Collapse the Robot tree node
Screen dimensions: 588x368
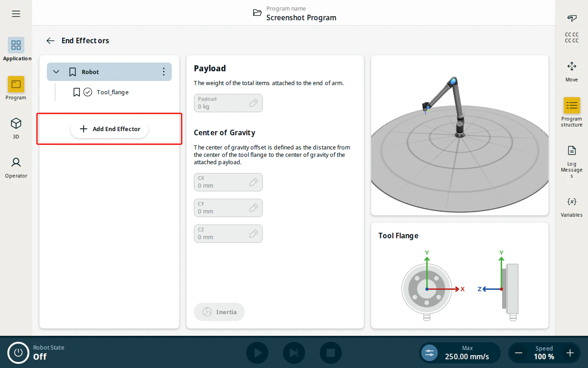pos(57,72)
